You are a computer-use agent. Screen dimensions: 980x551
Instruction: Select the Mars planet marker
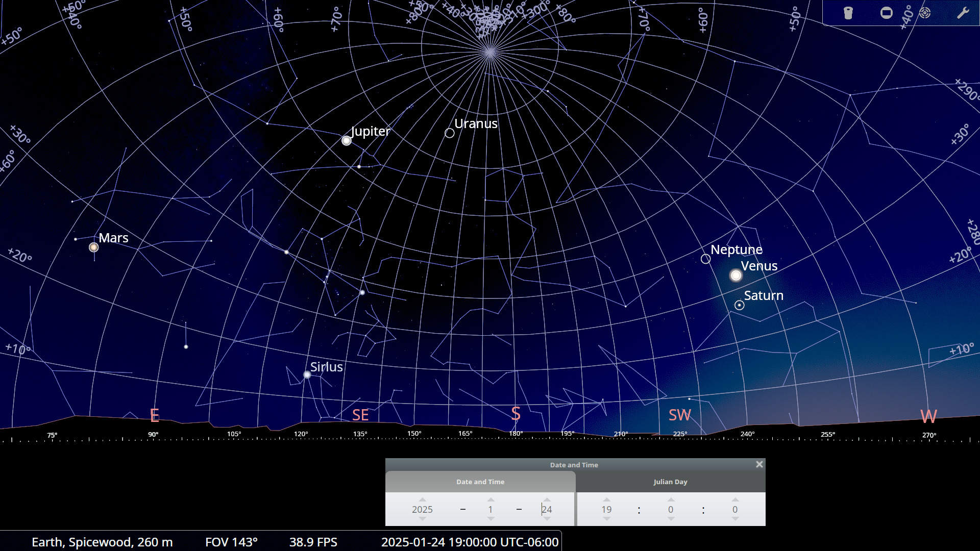tap(93, 247)
